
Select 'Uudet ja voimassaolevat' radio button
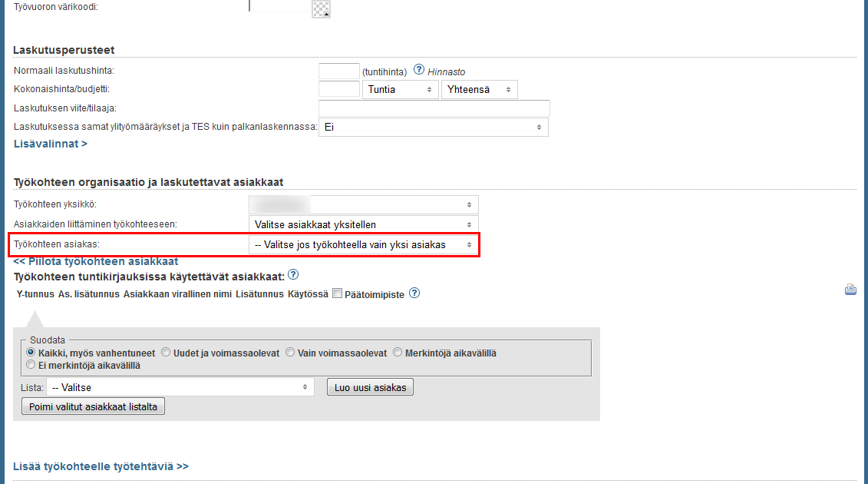click(x=166, y=353)
